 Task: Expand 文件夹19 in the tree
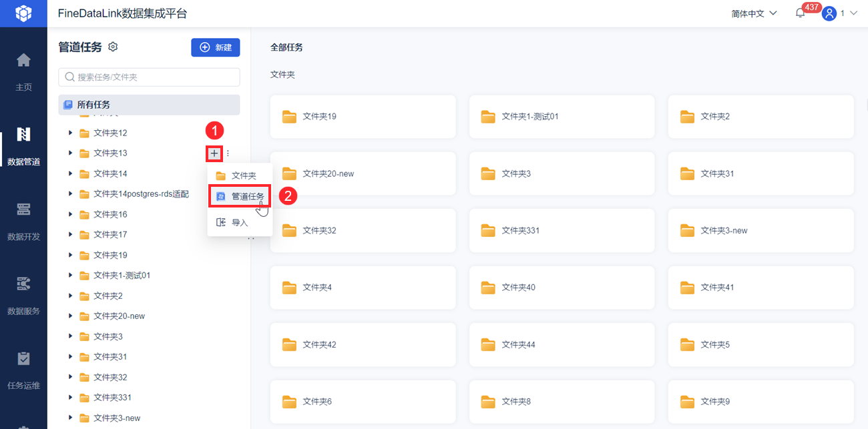coord(70,255)
